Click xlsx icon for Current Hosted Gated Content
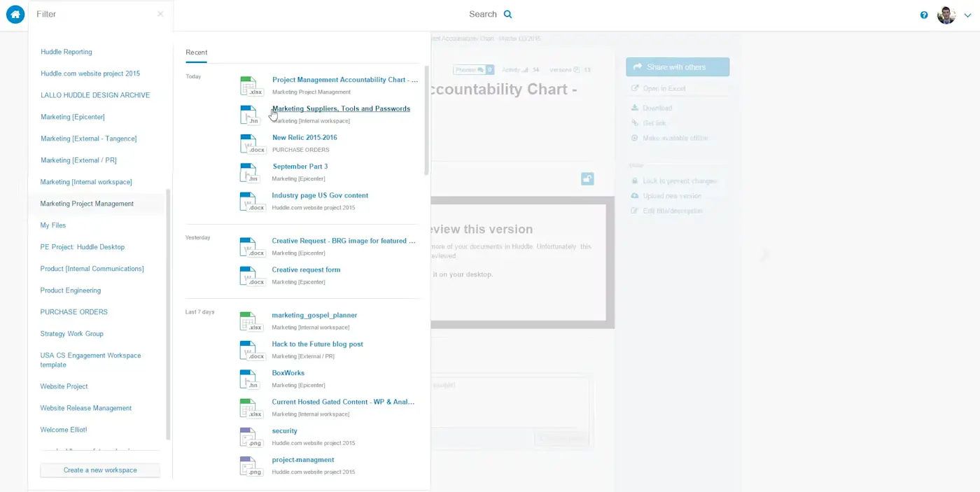 (251, 408)
